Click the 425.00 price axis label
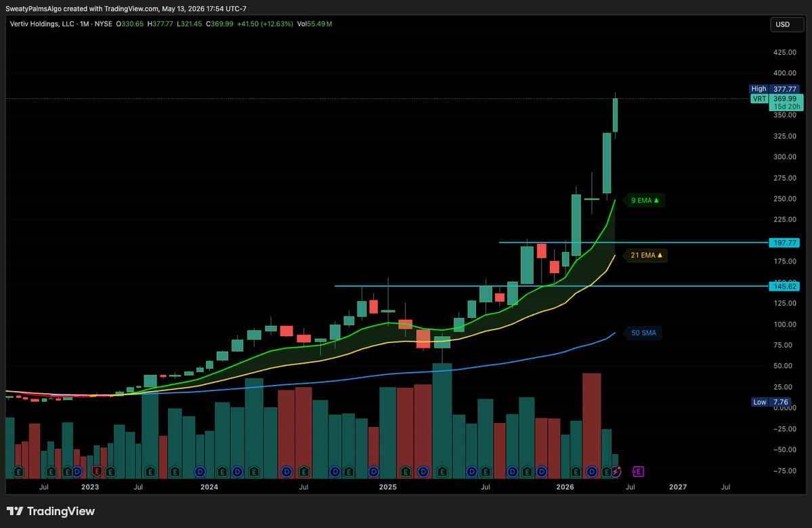812x528 pixels. 784,52
